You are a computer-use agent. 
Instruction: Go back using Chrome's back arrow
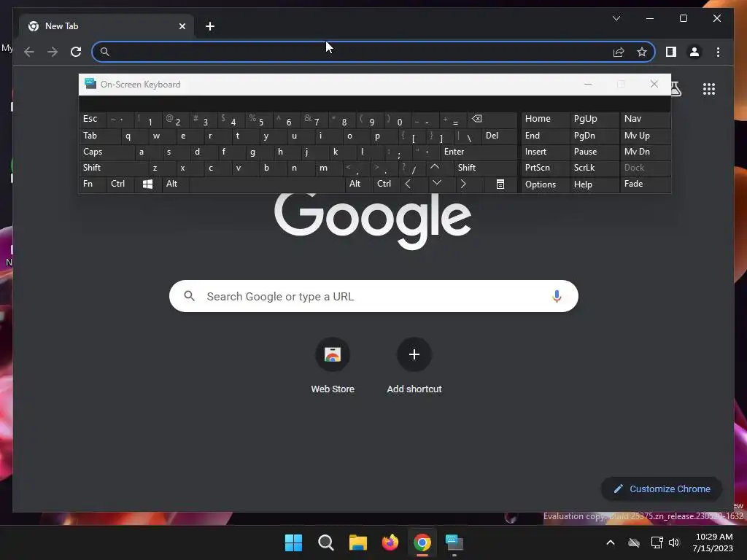click(29, 52)
